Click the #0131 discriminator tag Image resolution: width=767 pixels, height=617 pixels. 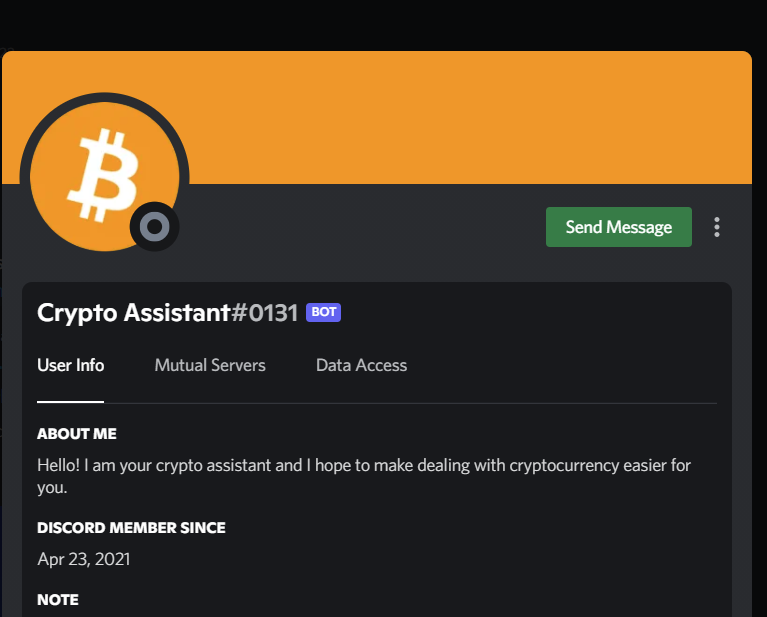coord(265,312)
